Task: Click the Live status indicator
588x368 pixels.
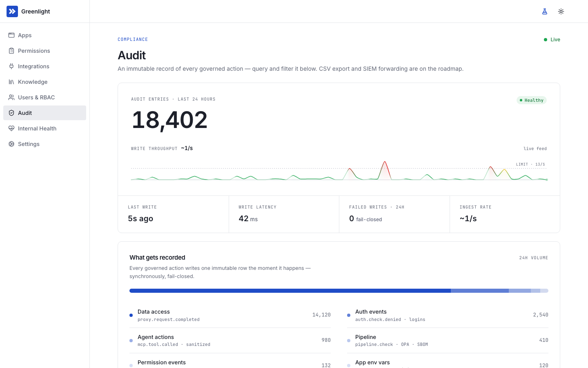Action: point(552,40)
